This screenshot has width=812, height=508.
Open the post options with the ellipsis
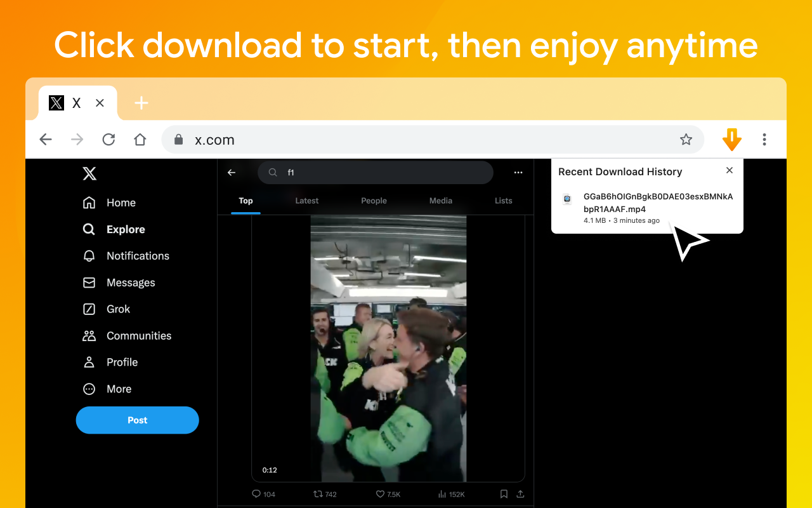tap(518, 172)
